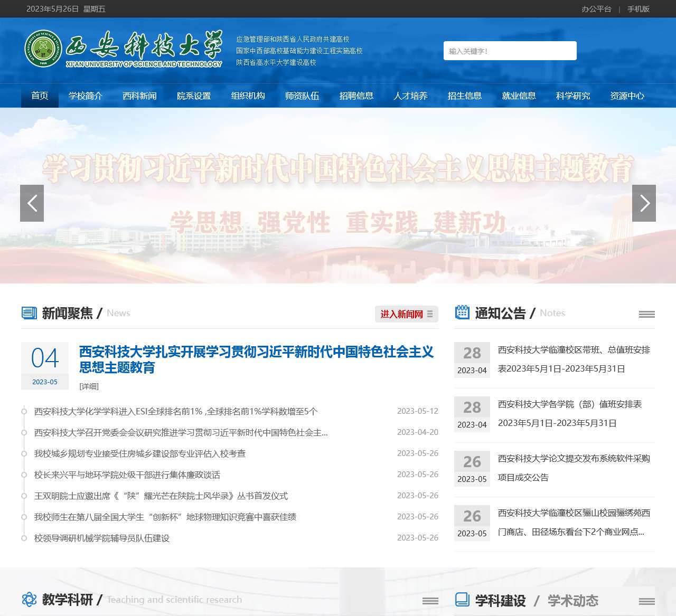Switch to 手机版 mobile site
Viewport: 676px width, 616px height.
[x=638, y=9]
